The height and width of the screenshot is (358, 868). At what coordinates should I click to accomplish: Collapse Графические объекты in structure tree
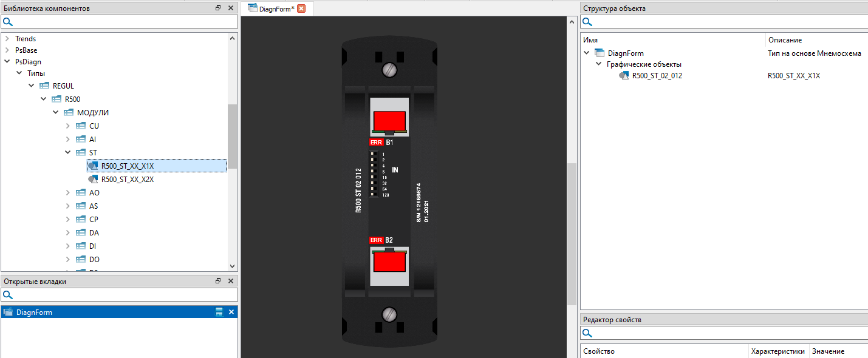[598, 64]
